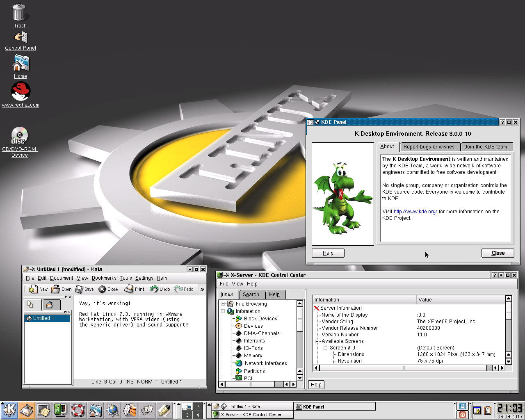Launch the terminal icon in the panel

pos(43,410)
